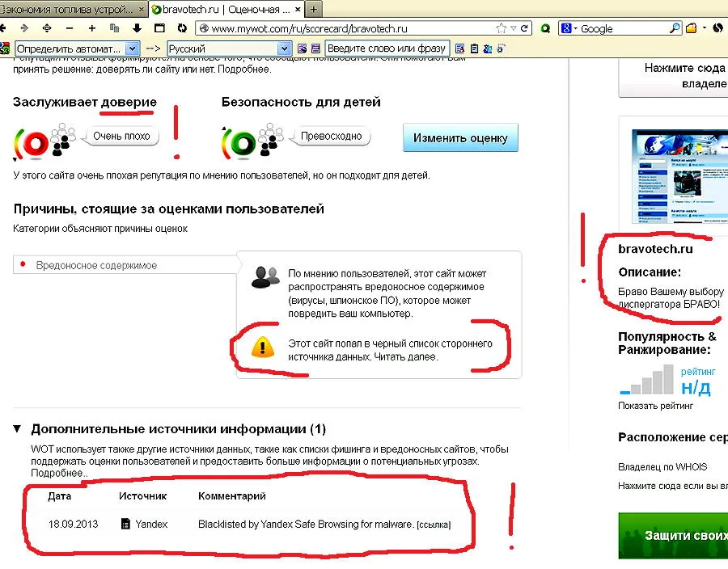Click the yellow warning triangle icon
The width and height of the screenshot is (728, 569).
tap(263, 348)
